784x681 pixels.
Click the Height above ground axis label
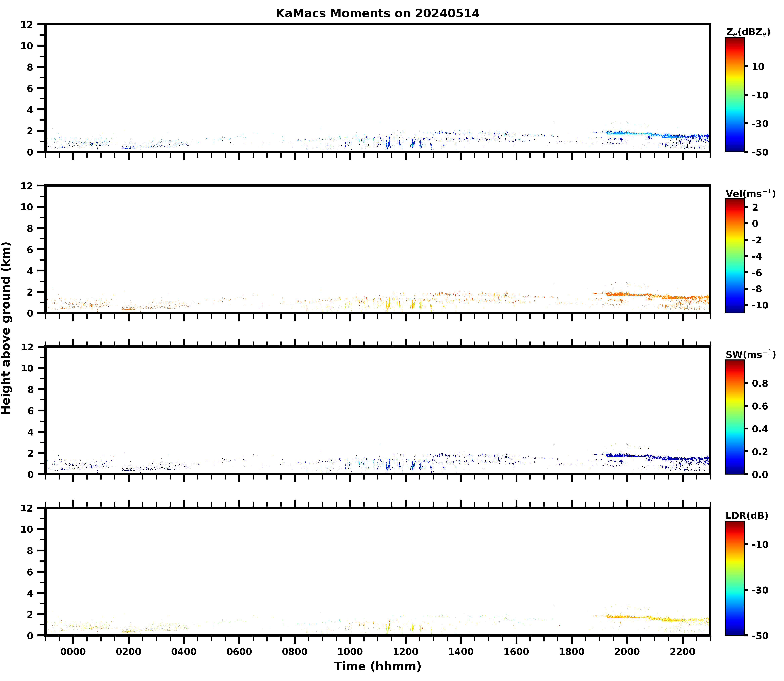[6, 328]
